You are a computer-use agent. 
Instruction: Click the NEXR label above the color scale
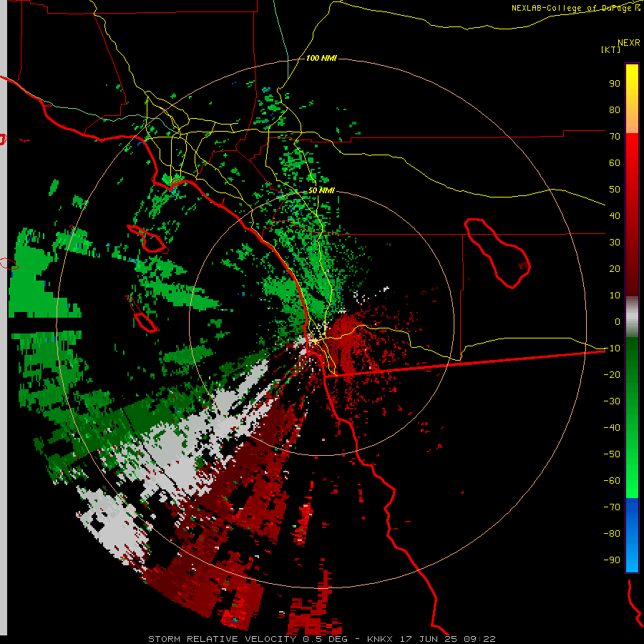click(x=629, y=43)
